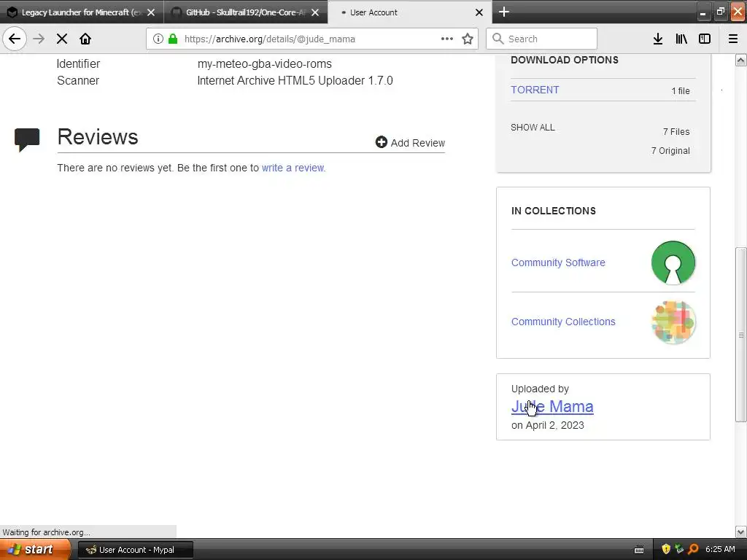This screenshot has height=560, width=747.
Task: Click Internet Archive HTML5 Uploader 1.7.0 text
Action: click(295, 80)
